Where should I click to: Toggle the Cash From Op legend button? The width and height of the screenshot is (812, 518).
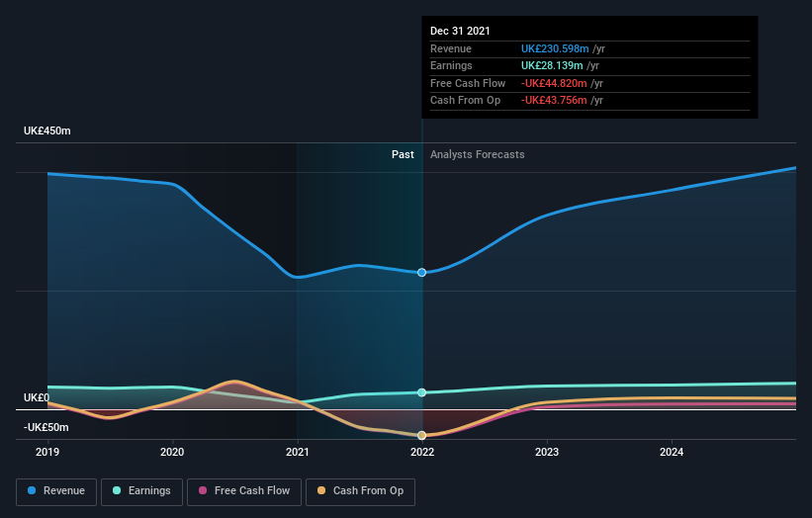point(360,491)
